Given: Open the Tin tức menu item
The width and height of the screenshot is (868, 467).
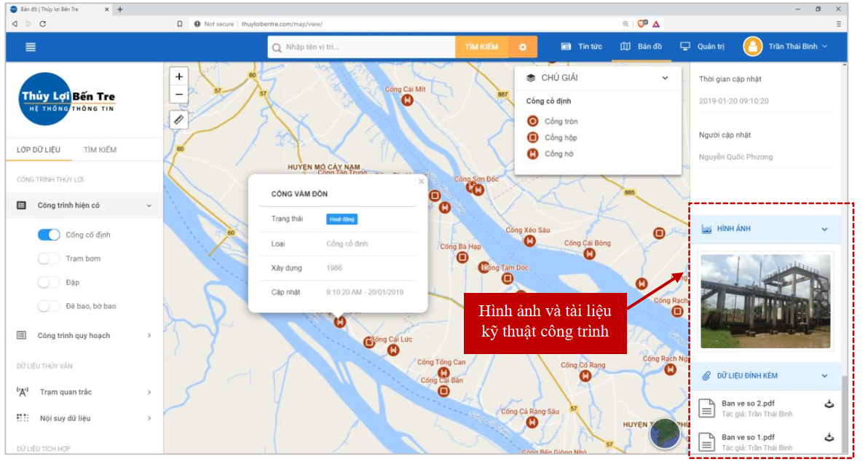Looking at the screenshot, I should pyautogui.click(x=582, y=47).
